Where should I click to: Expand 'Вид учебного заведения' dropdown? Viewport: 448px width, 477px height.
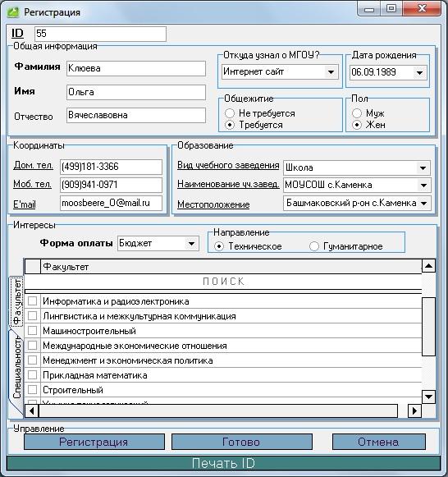tap(423, 168)
